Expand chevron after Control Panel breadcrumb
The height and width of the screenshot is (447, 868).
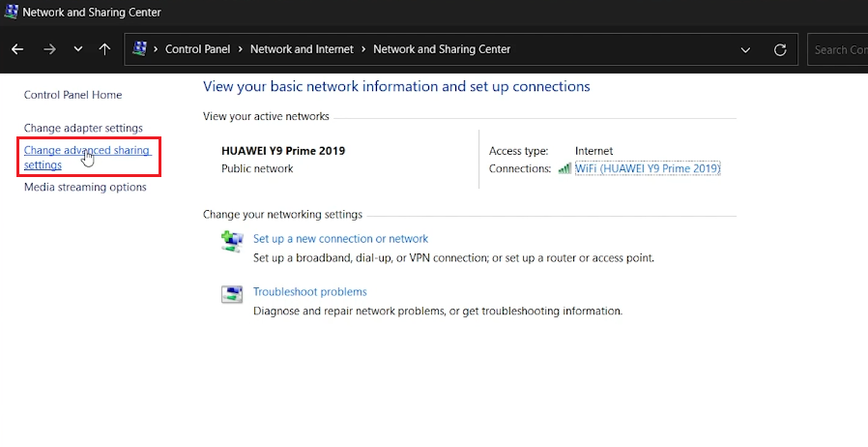point(240,49)
